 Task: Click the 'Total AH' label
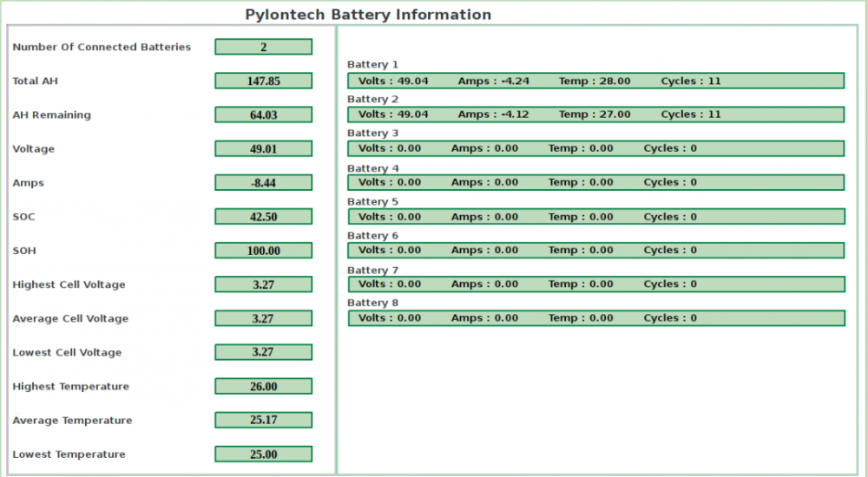[x=35, y=81]
